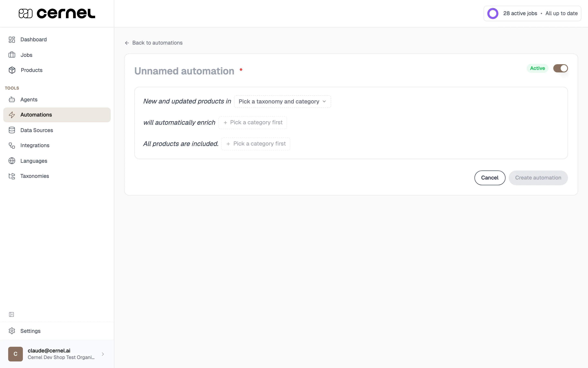
Task: Open the Dashboard menu item
Action: [57, 39]
